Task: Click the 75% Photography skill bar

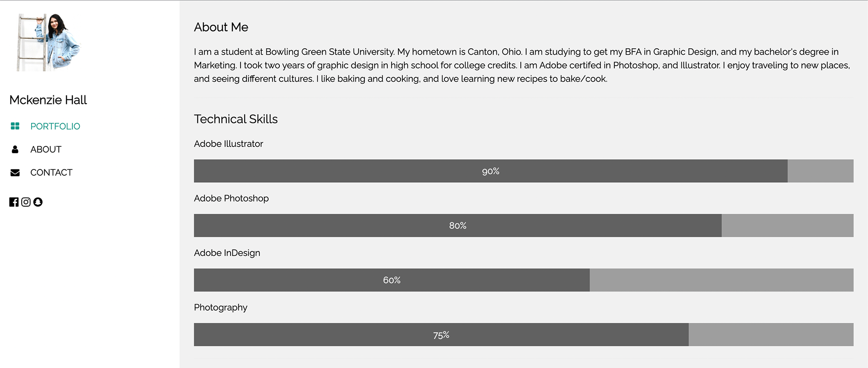Action: pos(441,335)
